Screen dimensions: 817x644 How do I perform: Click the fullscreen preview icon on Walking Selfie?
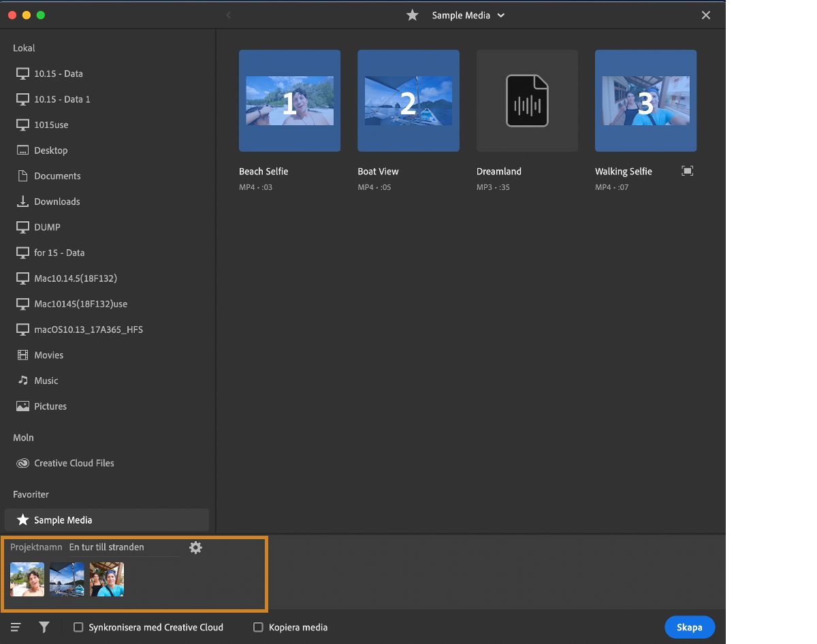687,171
